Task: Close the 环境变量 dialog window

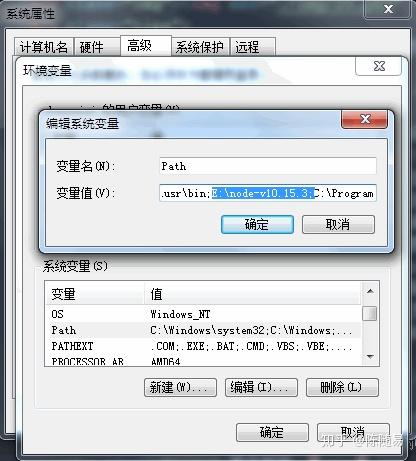Action: point(378,66)
